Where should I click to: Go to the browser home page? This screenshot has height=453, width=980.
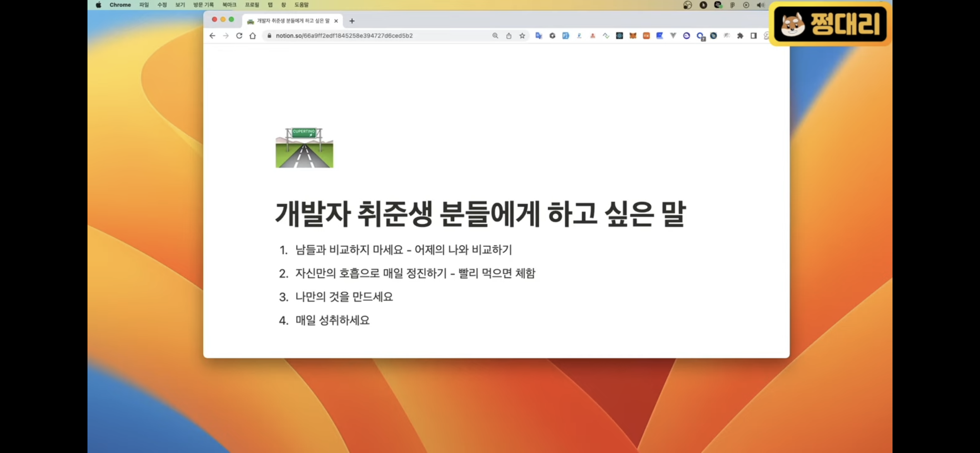253,36
